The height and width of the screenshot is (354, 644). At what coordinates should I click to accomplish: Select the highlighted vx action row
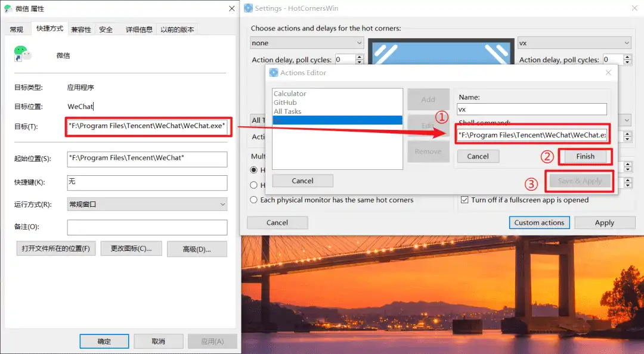tap(337, 120)
